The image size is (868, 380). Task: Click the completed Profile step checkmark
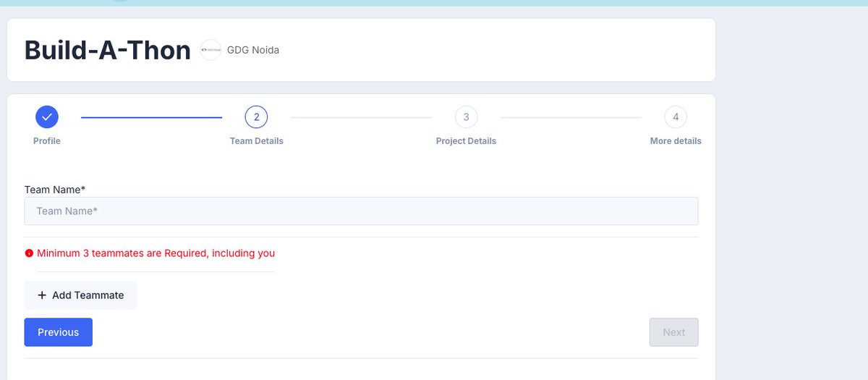coord(47,117)
